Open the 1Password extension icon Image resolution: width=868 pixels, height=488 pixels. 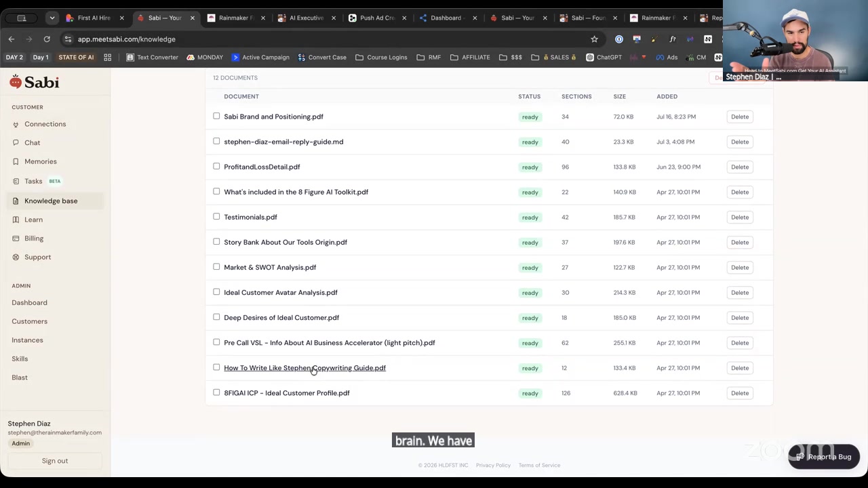[x=619, y=39]
